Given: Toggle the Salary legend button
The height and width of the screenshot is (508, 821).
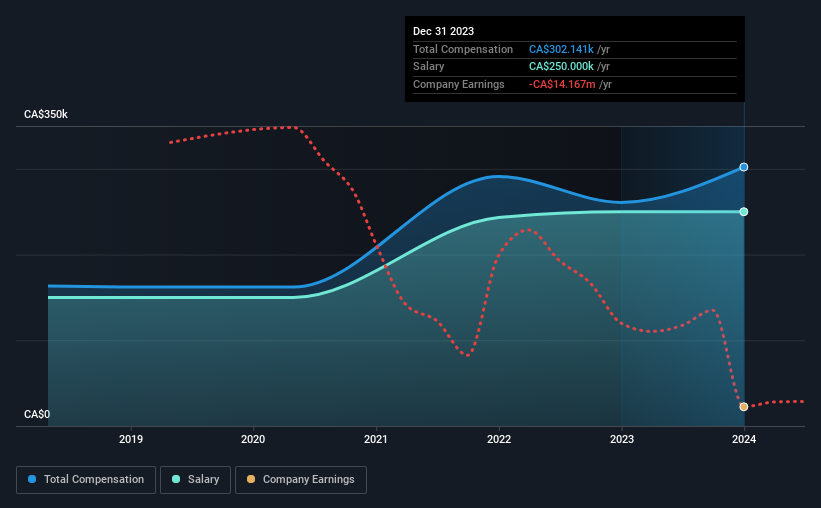Looking at the screenshot, I should (195, 480).
